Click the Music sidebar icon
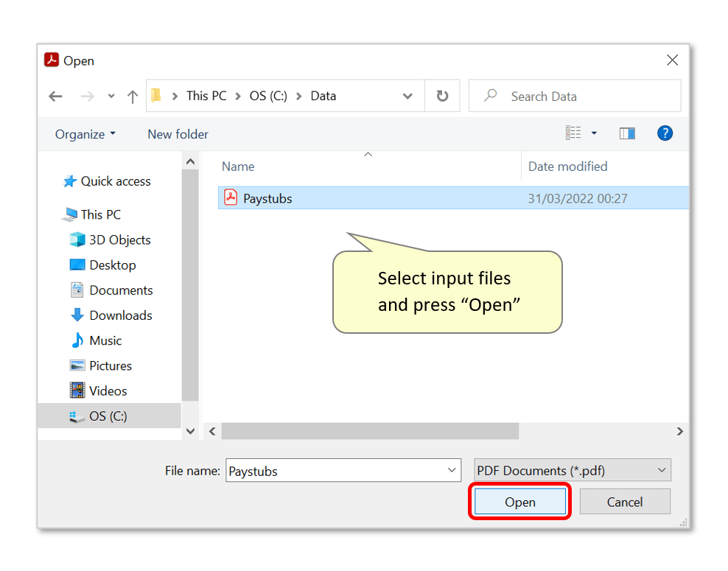 [77, 340]
